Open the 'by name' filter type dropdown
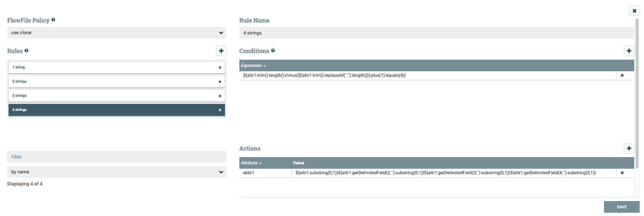Viewport: 644px width, 216px height. [117, 172]
